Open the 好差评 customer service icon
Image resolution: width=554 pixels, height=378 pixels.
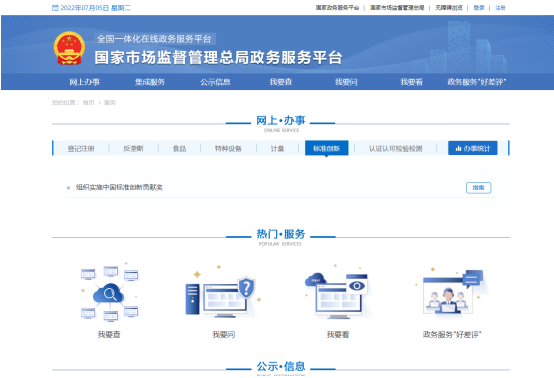452,292
